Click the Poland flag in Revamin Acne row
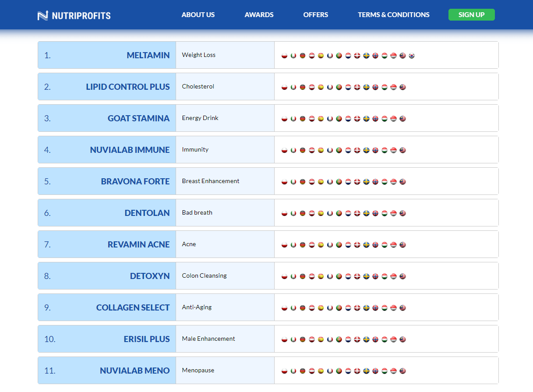This screenshot has height=392, width=533. (x=284, y=245)
